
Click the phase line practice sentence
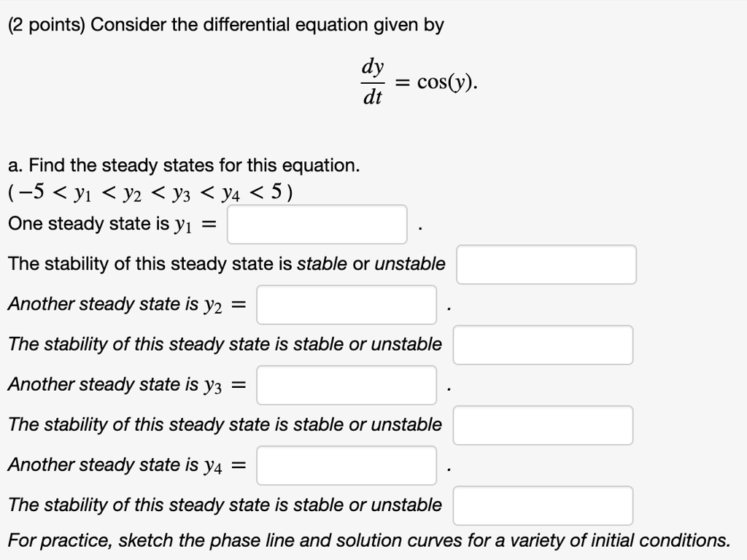[x=368, y=540]
